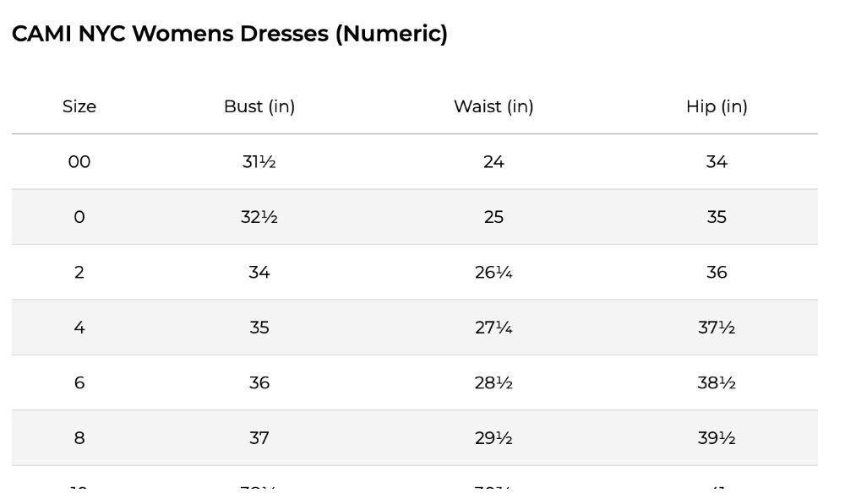This screenshot has height=504, width=845.
Task: Click the 37½ hip measurement cell
Action: pyautogui.click(x=717, y=328)
